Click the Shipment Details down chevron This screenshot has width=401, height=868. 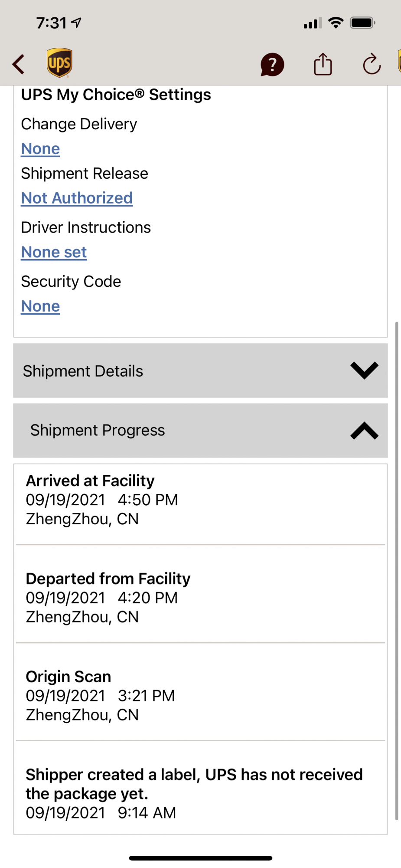365,371
